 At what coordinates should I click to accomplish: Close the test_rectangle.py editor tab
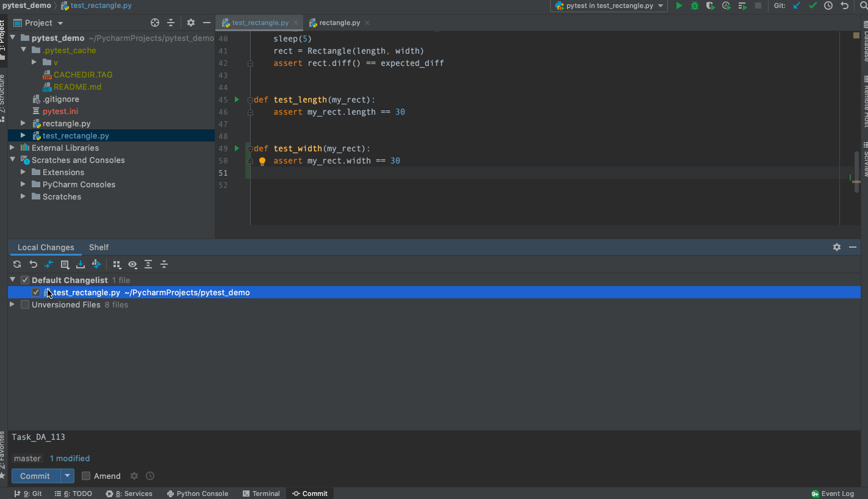click(296, 23)
